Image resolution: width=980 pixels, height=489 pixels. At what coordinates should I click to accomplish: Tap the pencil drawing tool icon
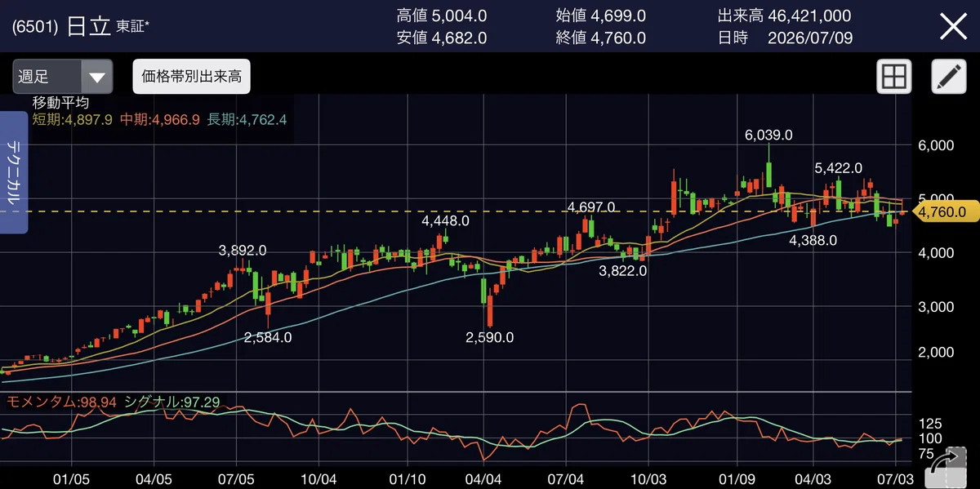pyautogui.click(x=949, y=78)
